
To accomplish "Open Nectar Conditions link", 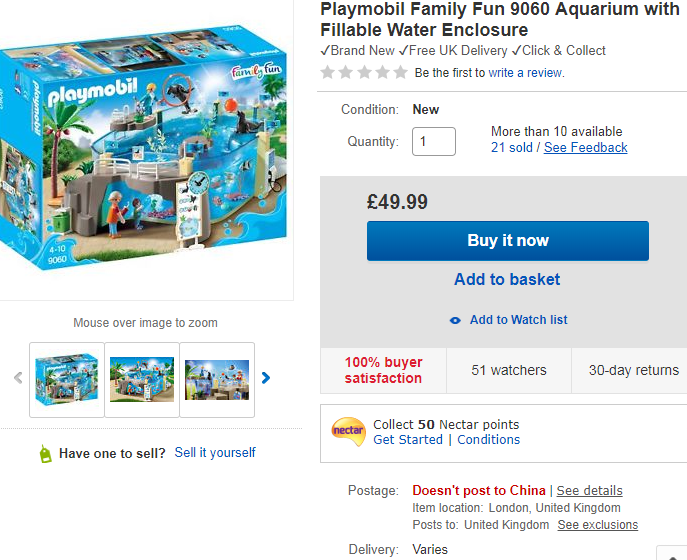I will [488, 440].
